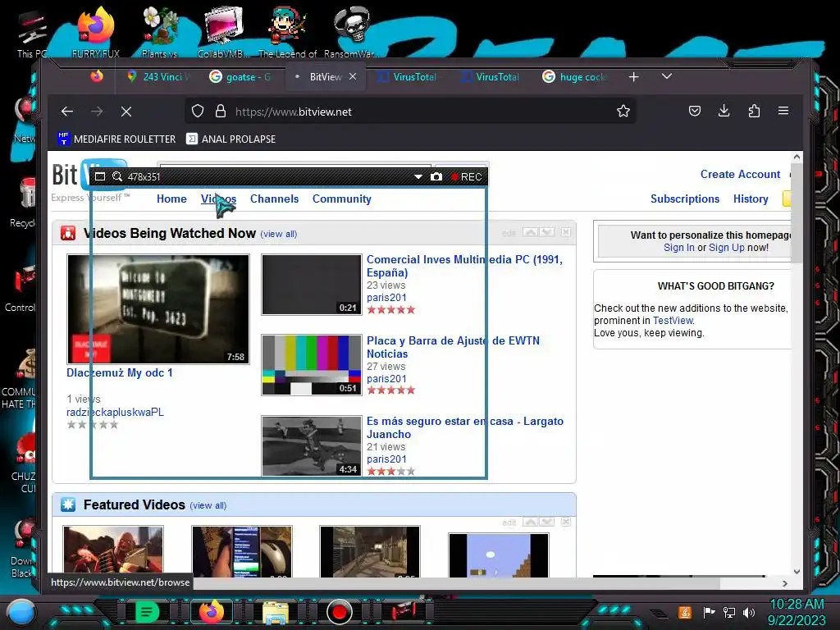840x630 pixels.
Task: Open MEDIAFIRE ROULETTER bookmark
Action: [x=116, y=139]
